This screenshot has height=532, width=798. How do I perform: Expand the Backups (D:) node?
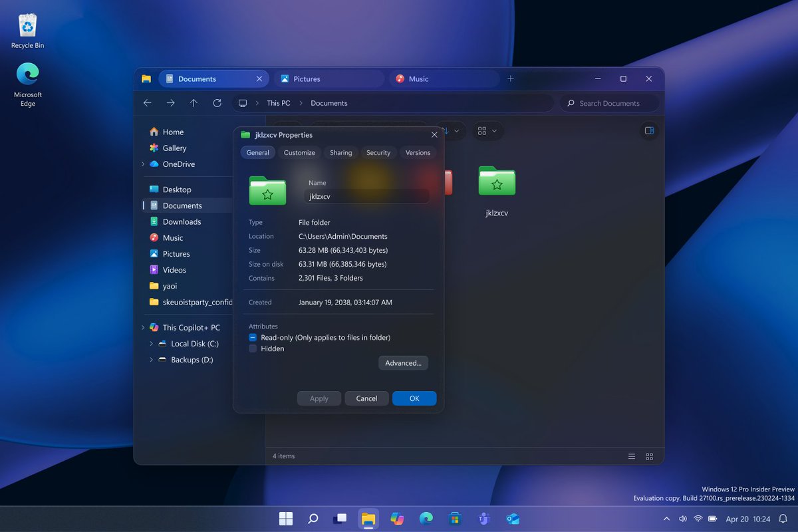[x=152, y=360]
